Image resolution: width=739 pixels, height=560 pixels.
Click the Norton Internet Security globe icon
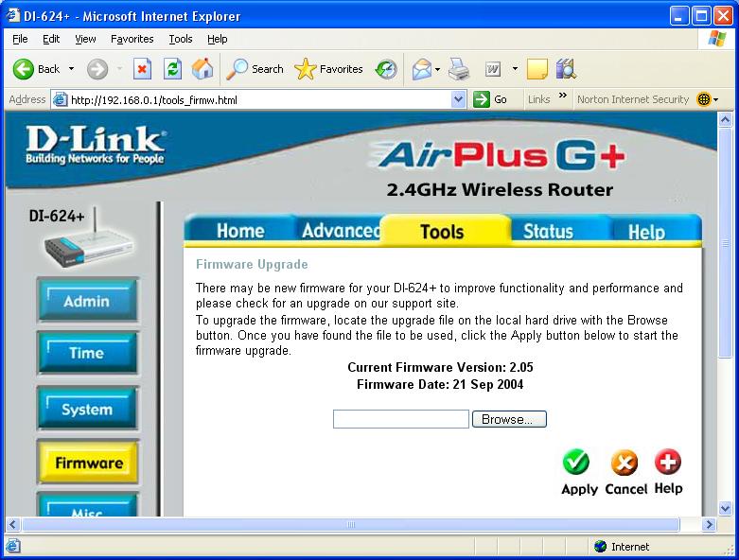click(704, 99)
